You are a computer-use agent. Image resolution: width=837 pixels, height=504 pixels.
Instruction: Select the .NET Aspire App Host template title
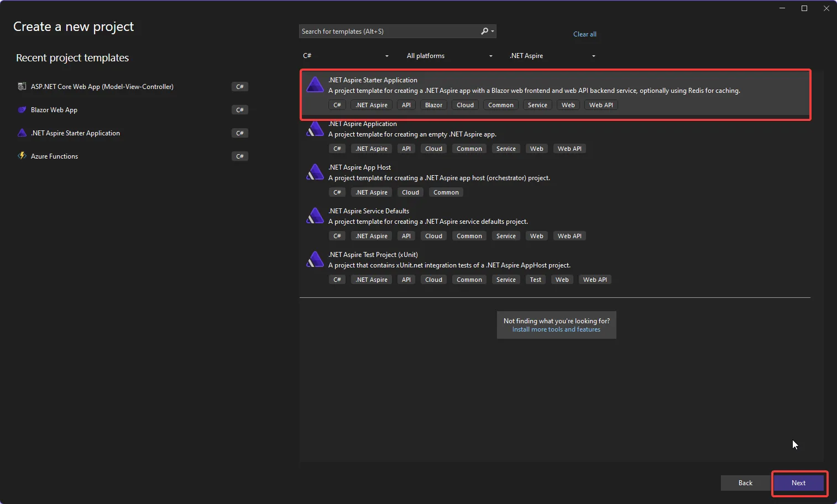(x=359, y=167)
